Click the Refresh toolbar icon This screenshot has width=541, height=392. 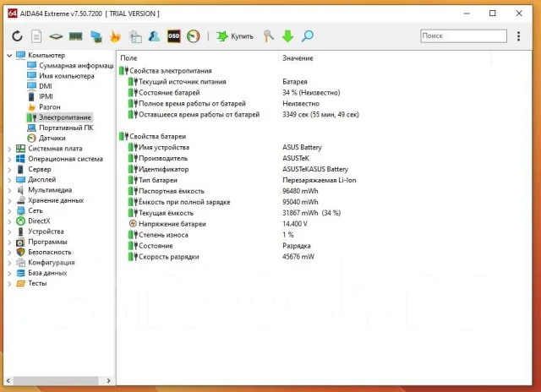pos(17,35)
